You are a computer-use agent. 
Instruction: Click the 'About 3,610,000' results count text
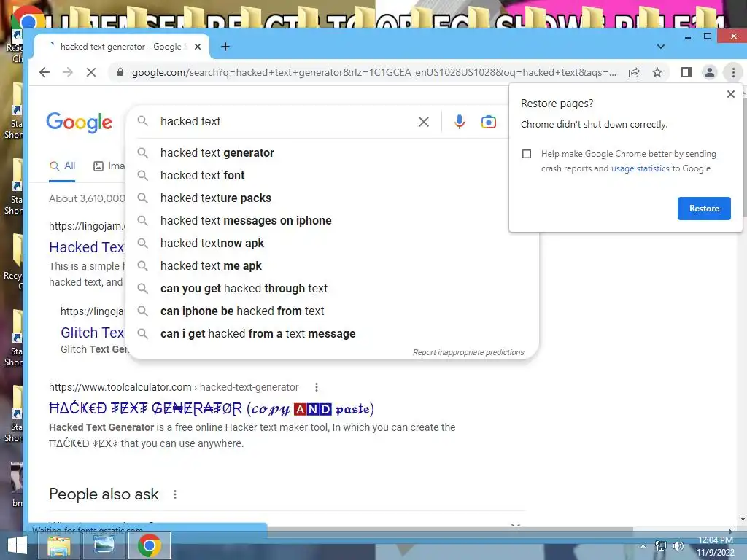88,198
